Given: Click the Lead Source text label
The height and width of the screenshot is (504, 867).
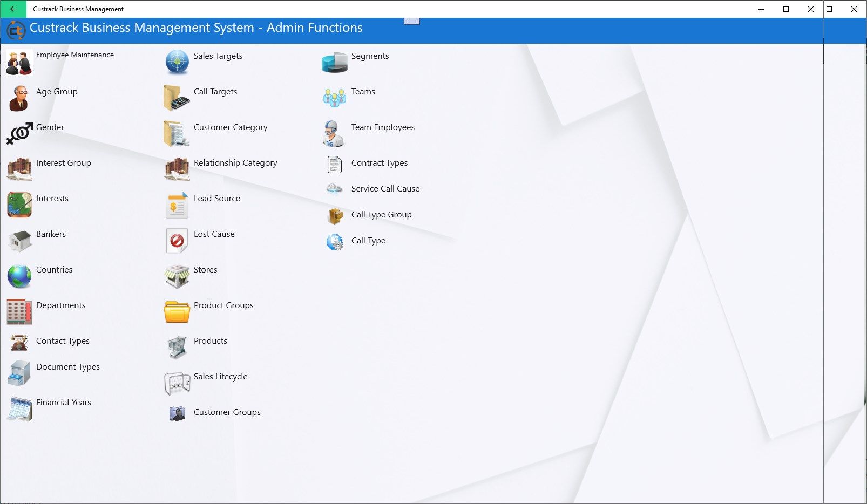Looking at the screenshot, I should coord(217,199).
